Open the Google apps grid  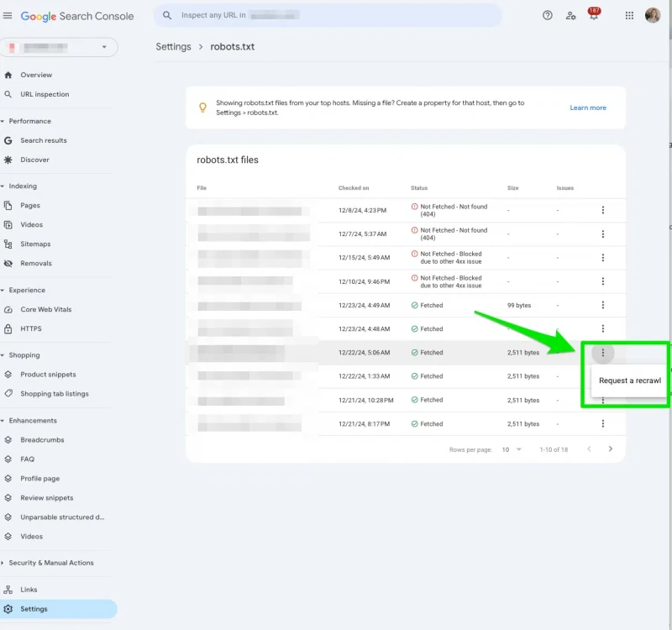pyautogui.click(x=629, y=16)
